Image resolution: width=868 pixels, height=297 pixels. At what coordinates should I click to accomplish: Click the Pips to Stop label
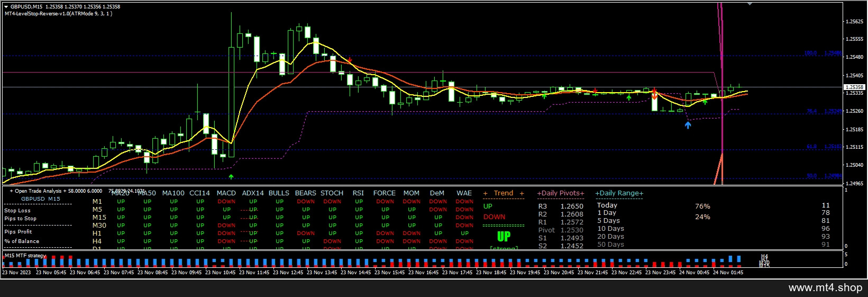tap(21, 219)
